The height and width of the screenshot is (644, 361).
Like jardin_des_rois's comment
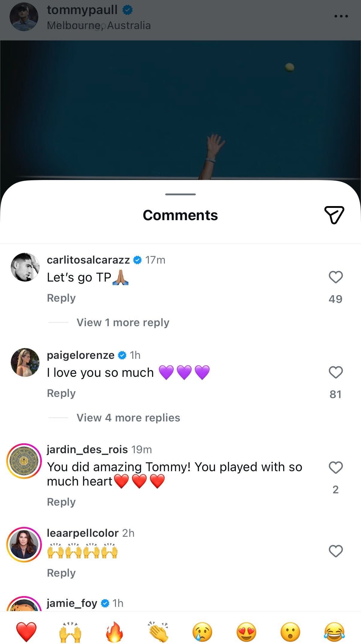pyautogui.click(x=336, y=467)
